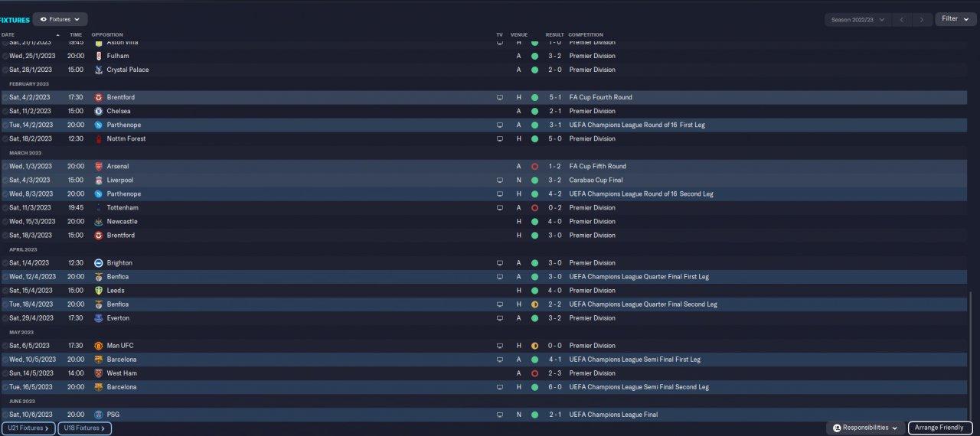Image resolution: width=980 pixels, height=436 pixels.
Task: Click the Man UFC club badge
Action: pyautogui.click(x=98, y=345)
